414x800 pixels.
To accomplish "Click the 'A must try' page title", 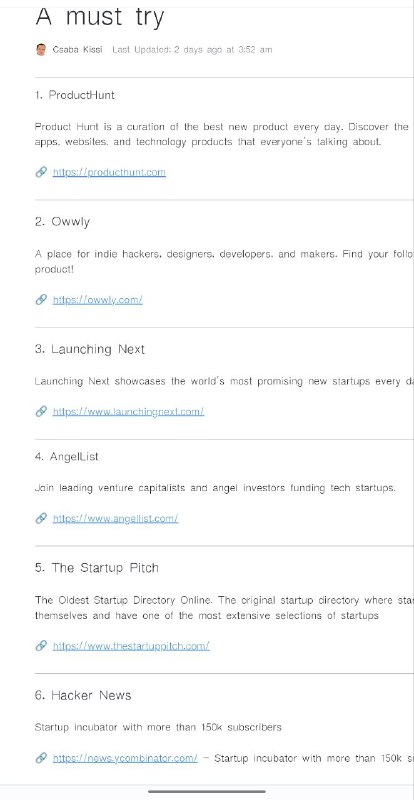I will [100, 17].
